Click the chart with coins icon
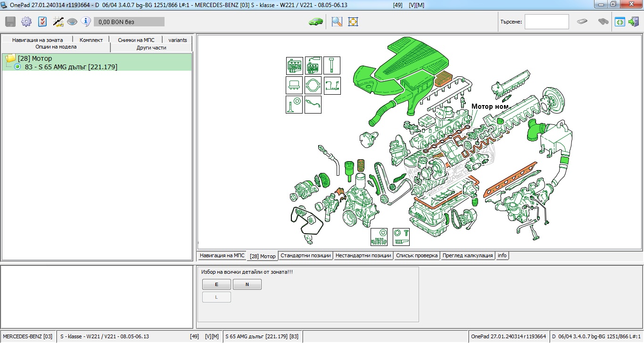This screenshot has height=343, width=644. [58, 22]
